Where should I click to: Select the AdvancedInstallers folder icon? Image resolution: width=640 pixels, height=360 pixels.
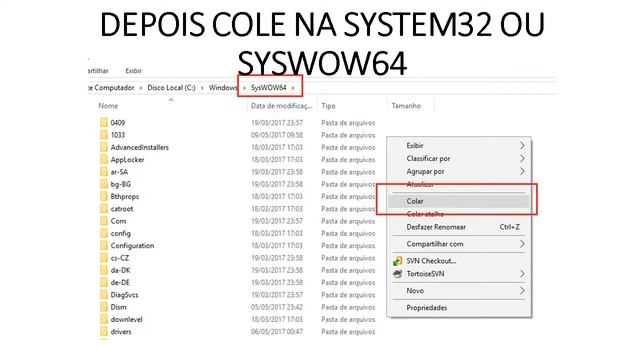click(104, 147)
